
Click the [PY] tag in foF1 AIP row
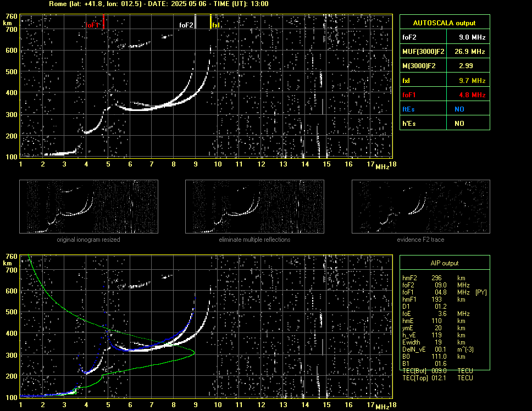click(481, 292)
